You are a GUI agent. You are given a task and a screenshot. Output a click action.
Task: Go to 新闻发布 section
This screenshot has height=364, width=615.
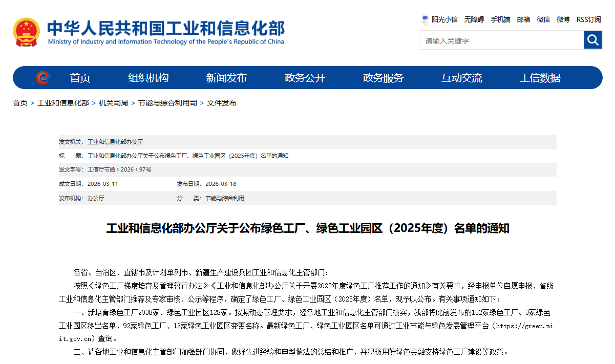pos(226,78)
